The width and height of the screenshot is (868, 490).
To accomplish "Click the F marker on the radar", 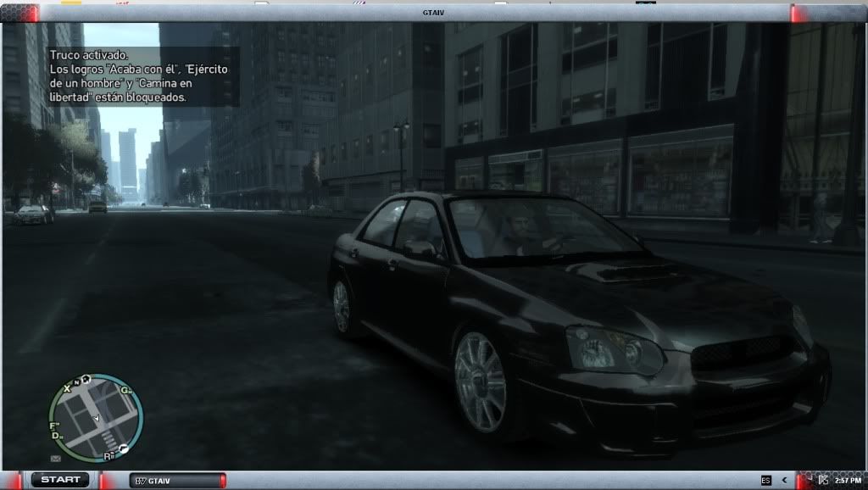I will (53, 426).
